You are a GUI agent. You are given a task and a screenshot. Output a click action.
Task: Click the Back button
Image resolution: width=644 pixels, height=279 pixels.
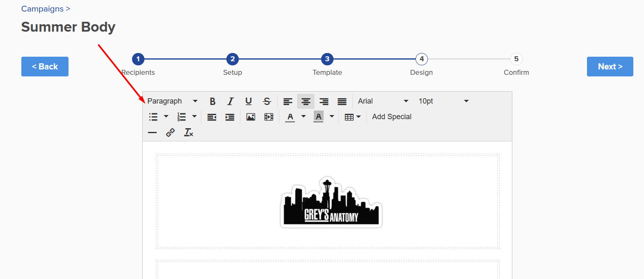45,67
